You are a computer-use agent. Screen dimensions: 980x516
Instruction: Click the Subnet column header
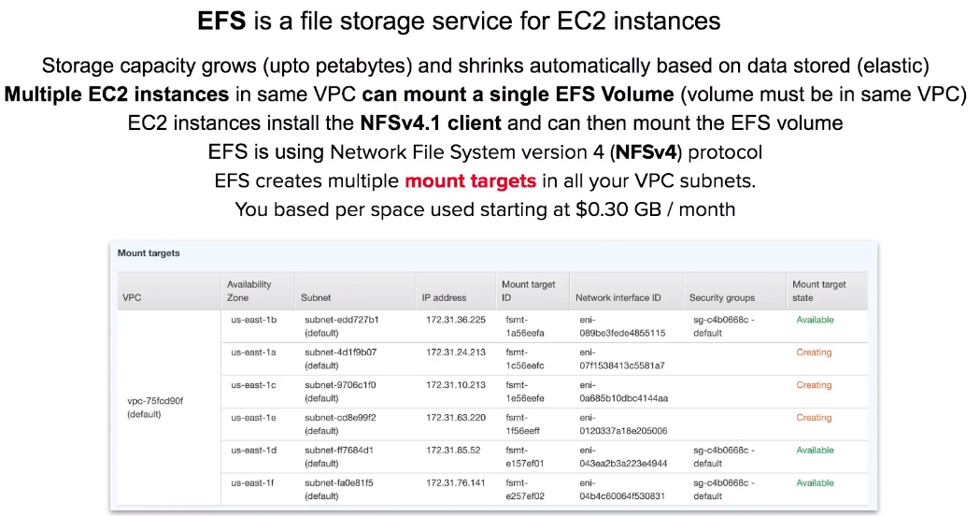coord(316,297)
